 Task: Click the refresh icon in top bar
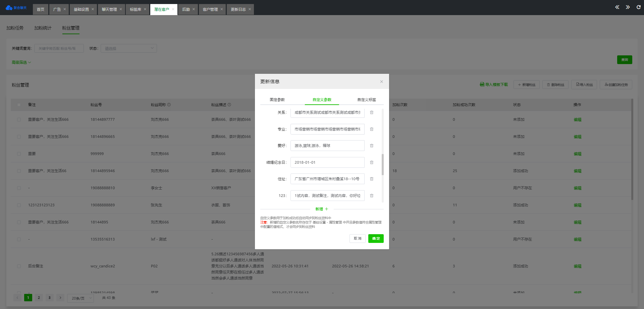pos(638,7)
